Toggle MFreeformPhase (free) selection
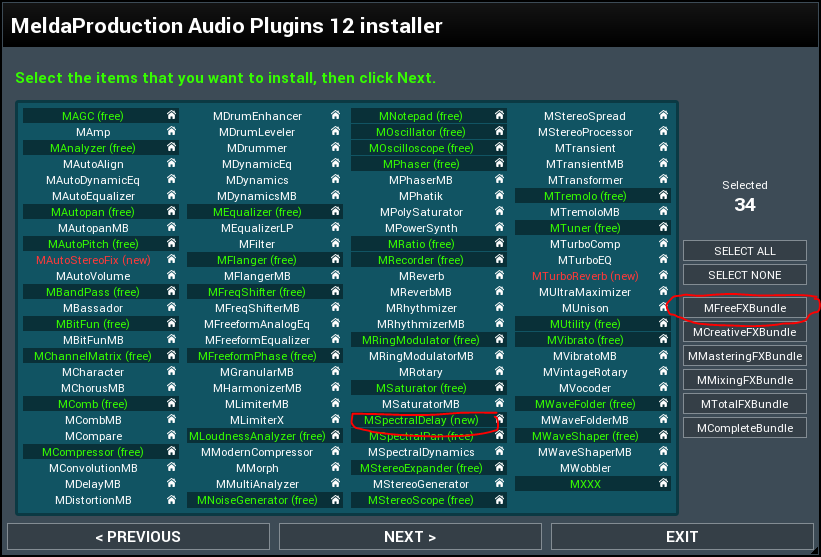The image size is (821, 557). pos(257,356)
